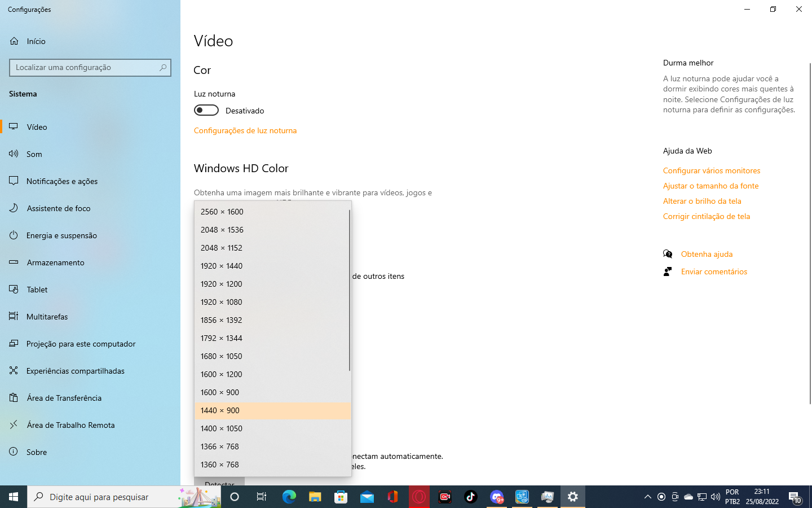812x508 pixels.
Task: Open TikTok from the taskbar
Action: 471,497
